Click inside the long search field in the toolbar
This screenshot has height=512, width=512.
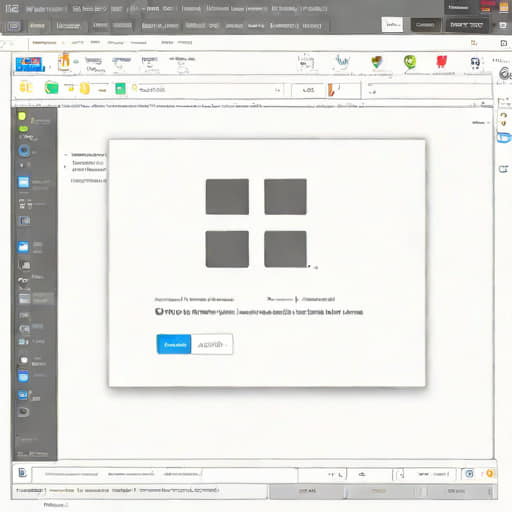coord(207,90)
